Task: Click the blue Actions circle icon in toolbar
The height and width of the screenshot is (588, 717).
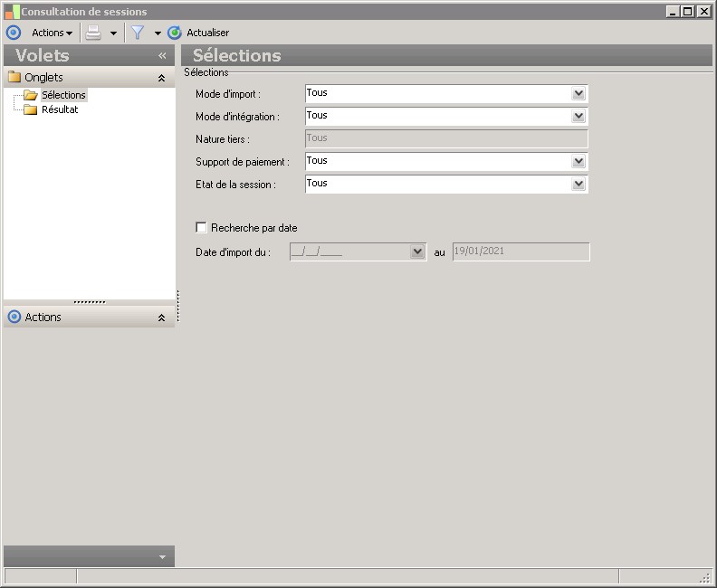Action: click(14, 33)
